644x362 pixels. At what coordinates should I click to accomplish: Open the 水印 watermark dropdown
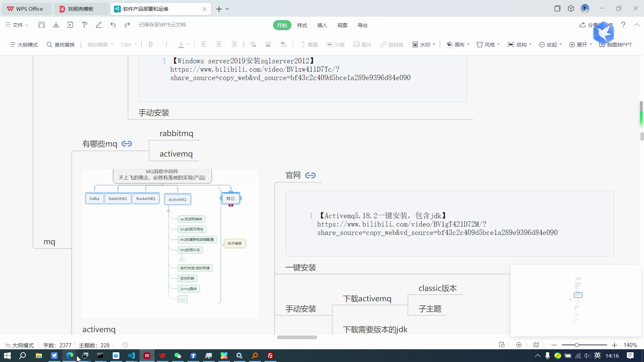point(424,45)
